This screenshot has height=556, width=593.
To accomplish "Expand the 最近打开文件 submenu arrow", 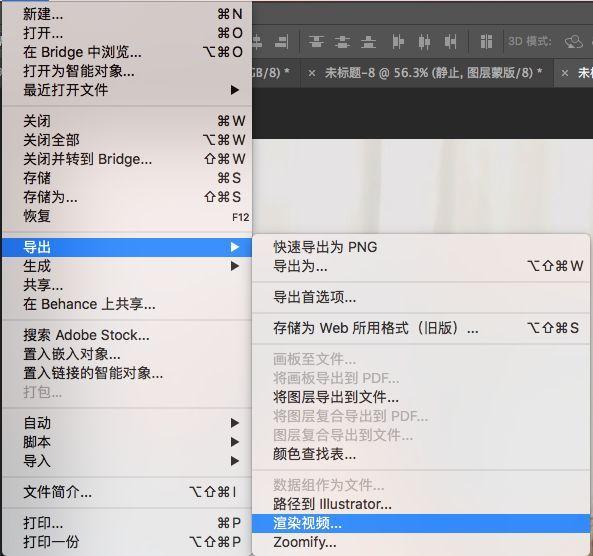I will coord(235,90).
